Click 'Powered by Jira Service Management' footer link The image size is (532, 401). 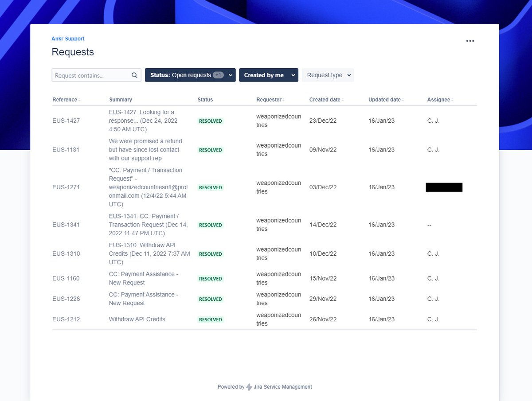[x=265, y=387]
